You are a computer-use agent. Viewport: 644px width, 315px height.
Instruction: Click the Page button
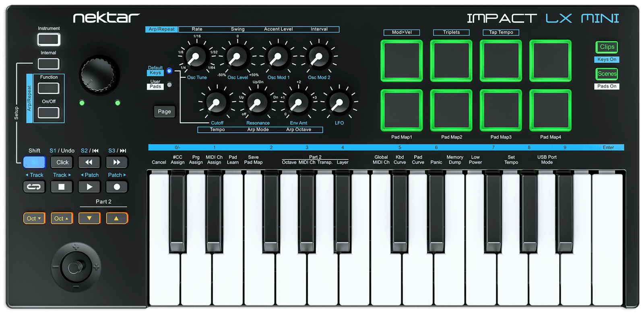(x=164, y=111)
